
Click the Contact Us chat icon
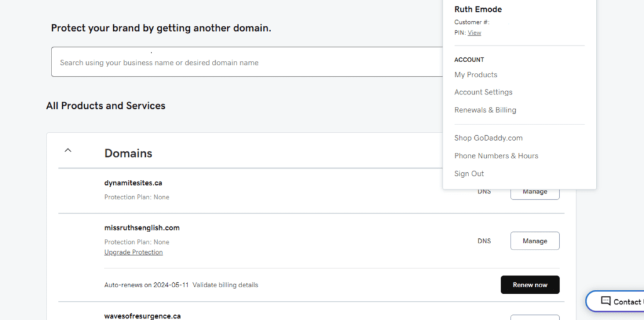[606, 301]
